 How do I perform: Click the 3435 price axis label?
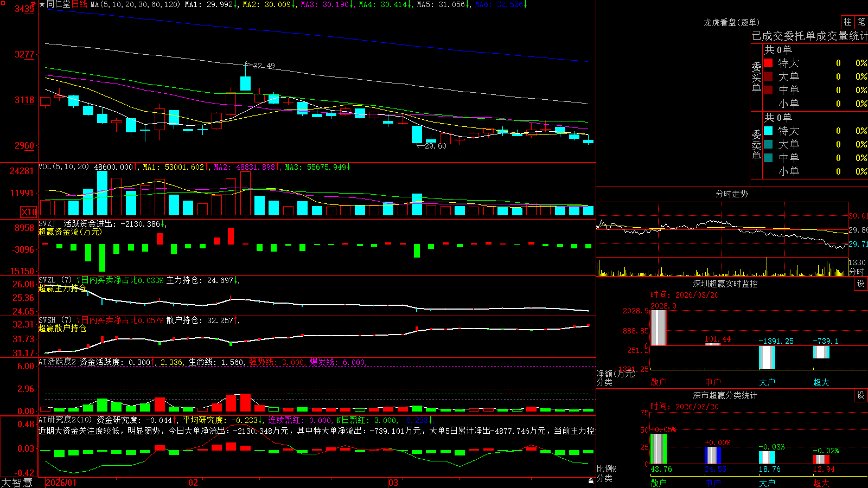pos(25,9)
